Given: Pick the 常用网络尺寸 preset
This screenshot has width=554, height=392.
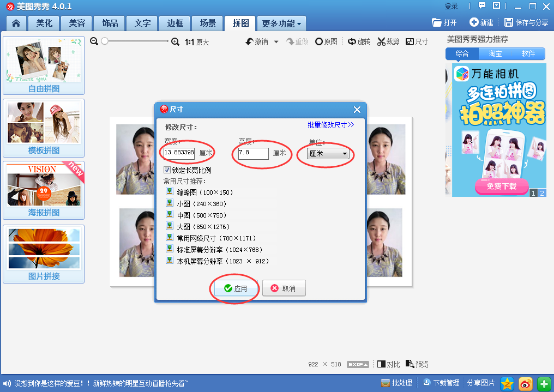Looking at the screenshot, I should click(x=211, y=238).
